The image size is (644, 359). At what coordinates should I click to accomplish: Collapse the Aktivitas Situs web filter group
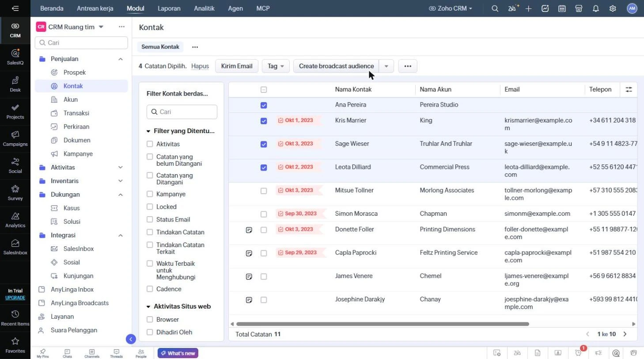[x=148, y=306]
